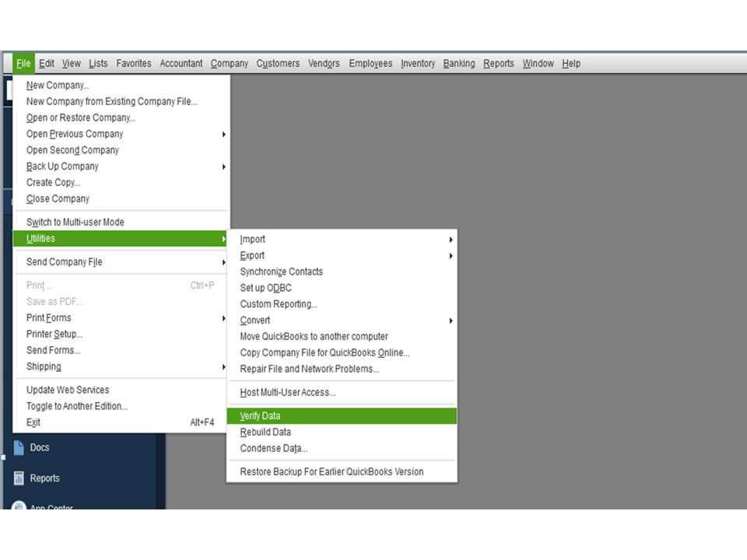
Task: Select Open or Restore Company...
Action: point(121,117)
